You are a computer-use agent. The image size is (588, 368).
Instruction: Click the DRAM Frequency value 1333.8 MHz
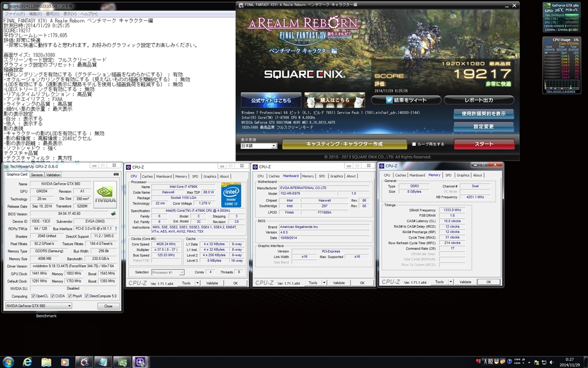tap(452, 210)
